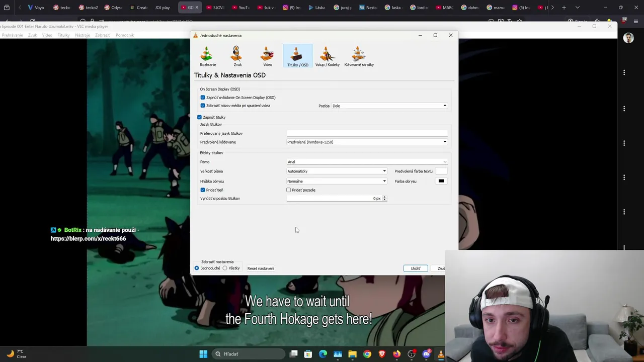The image size is (644, 362).
Task: Switch to the YouTube browser tab
Action: pos(240,8)
